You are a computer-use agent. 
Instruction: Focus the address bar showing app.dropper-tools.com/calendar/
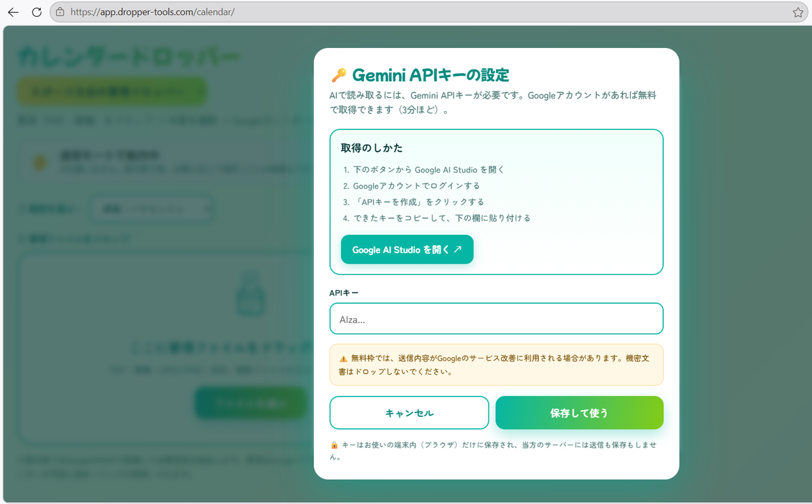[x=430, y=12]
